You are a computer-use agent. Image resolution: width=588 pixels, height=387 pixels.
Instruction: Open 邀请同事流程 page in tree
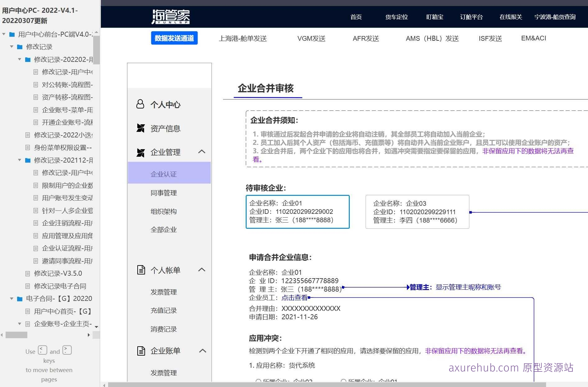pyautogui.click(x=67, y=261)
